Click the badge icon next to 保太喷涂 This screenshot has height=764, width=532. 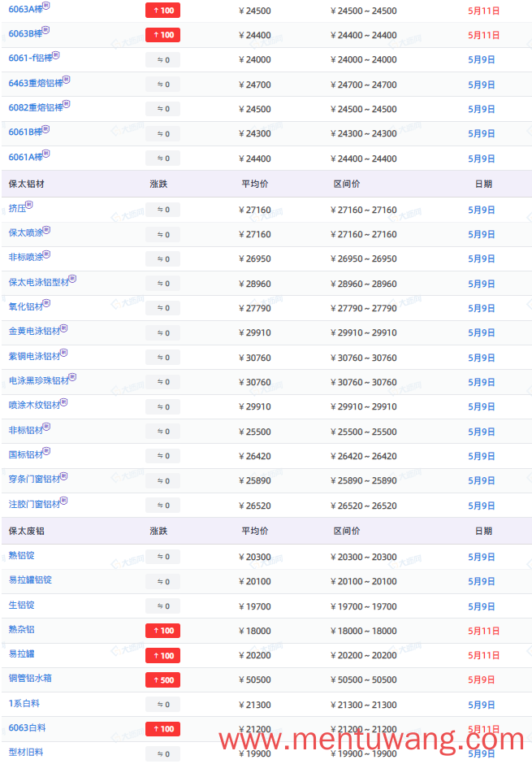click(x=47, y=229)
